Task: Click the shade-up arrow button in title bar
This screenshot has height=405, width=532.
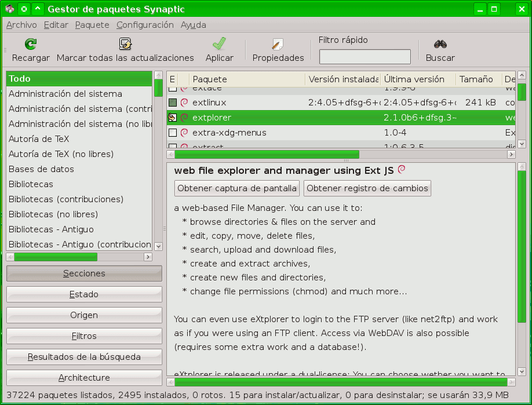Action: (x=38, y=9)
